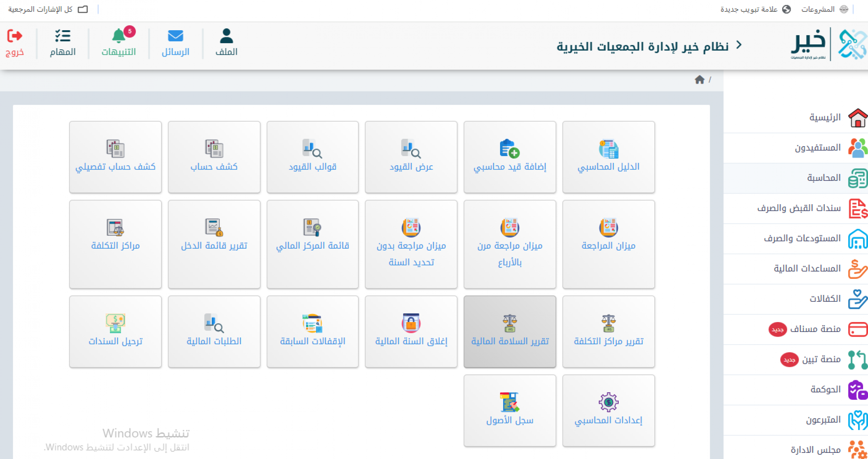Click the إضافة قيد محاسبي tile icon
This screenshot has height=459, width=868.
click(x=509, y=148)
